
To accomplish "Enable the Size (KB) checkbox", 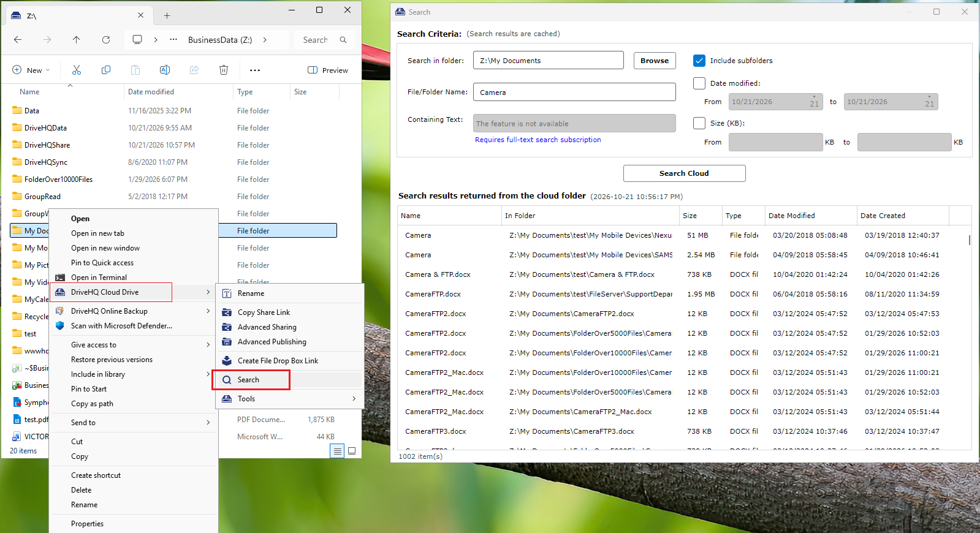I will tap(699, 123).
